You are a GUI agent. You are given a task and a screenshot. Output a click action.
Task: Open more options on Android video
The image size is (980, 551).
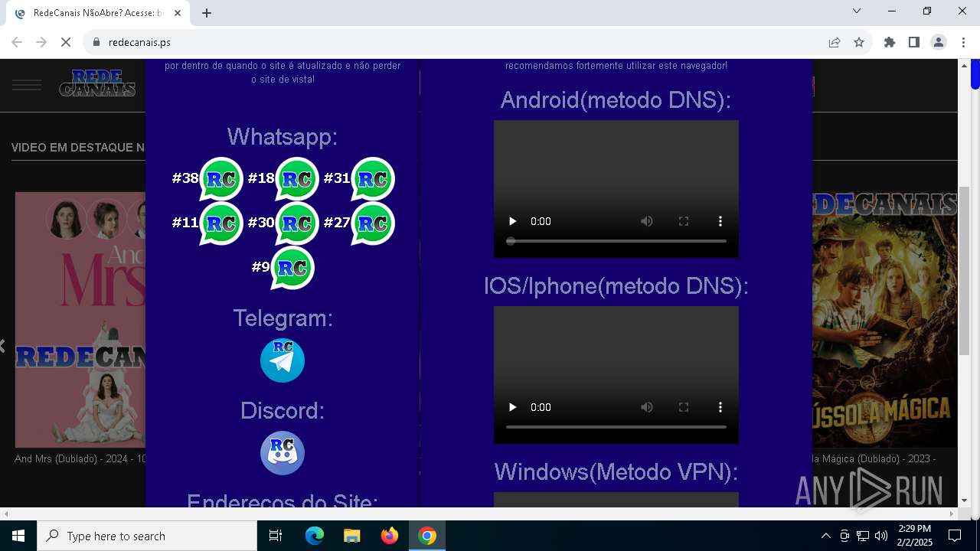[x=720, y=221]
